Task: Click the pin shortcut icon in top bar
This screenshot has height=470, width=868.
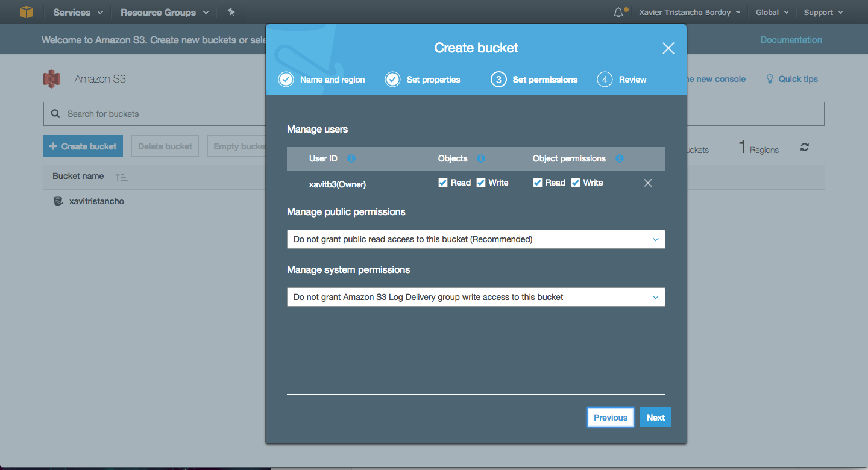Action: (231, 12)
